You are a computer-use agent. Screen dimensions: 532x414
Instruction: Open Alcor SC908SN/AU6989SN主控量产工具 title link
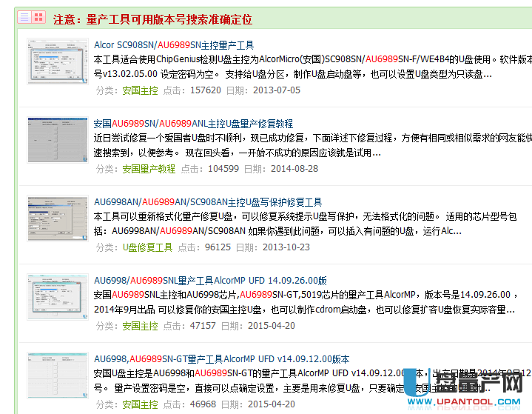(174, 45)
